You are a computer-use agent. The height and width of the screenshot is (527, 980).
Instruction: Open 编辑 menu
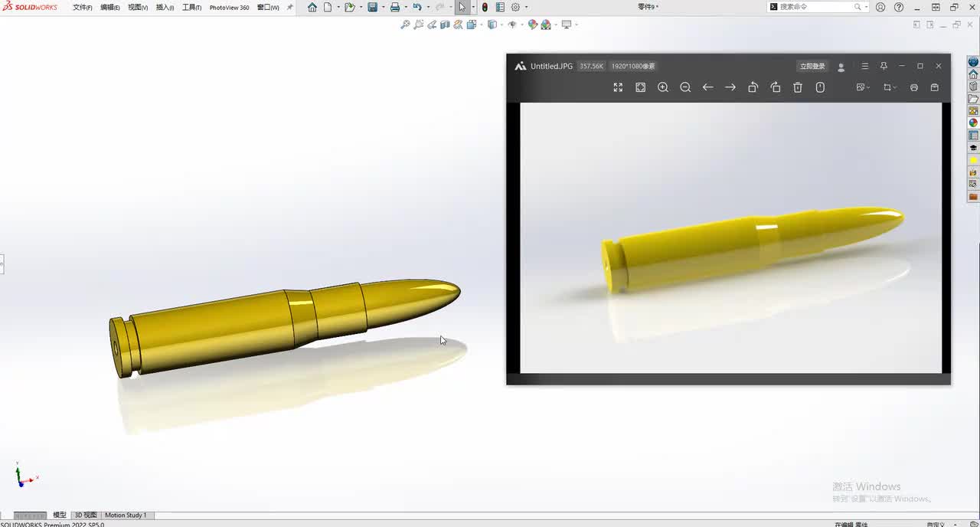(x=110, y=8)
